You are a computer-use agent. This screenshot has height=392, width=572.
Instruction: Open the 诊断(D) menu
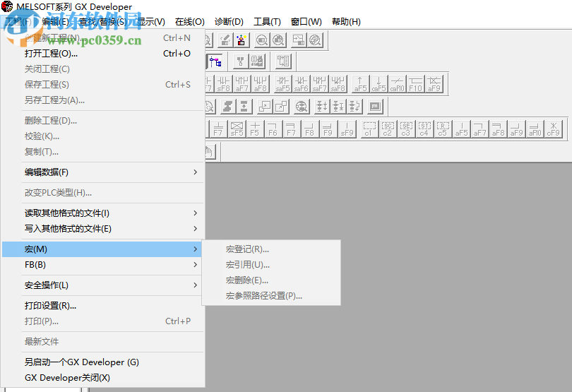pos(229,21)
